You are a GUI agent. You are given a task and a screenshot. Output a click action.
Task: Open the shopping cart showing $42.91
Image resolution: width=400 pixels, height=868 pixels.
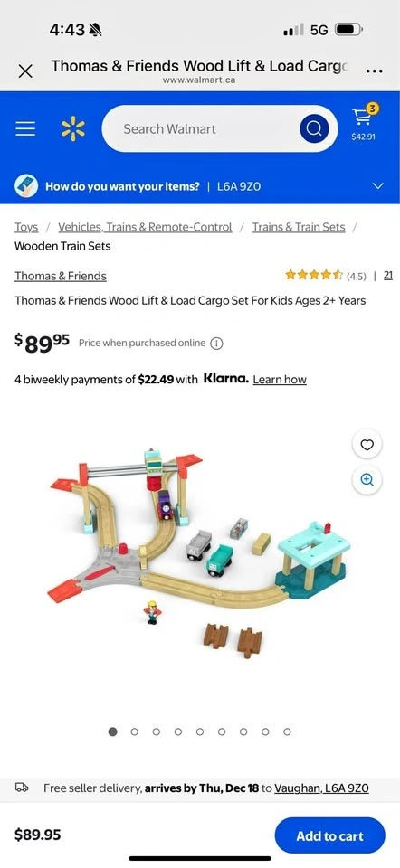[x=364, y=122]
